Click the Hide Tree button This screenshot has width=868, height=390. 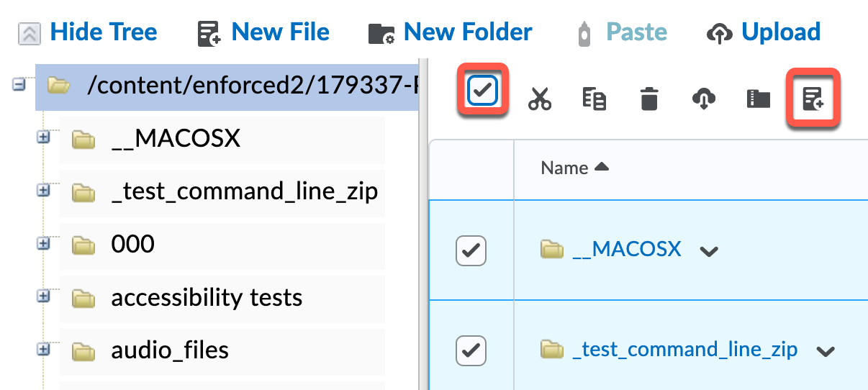[88, 32]
